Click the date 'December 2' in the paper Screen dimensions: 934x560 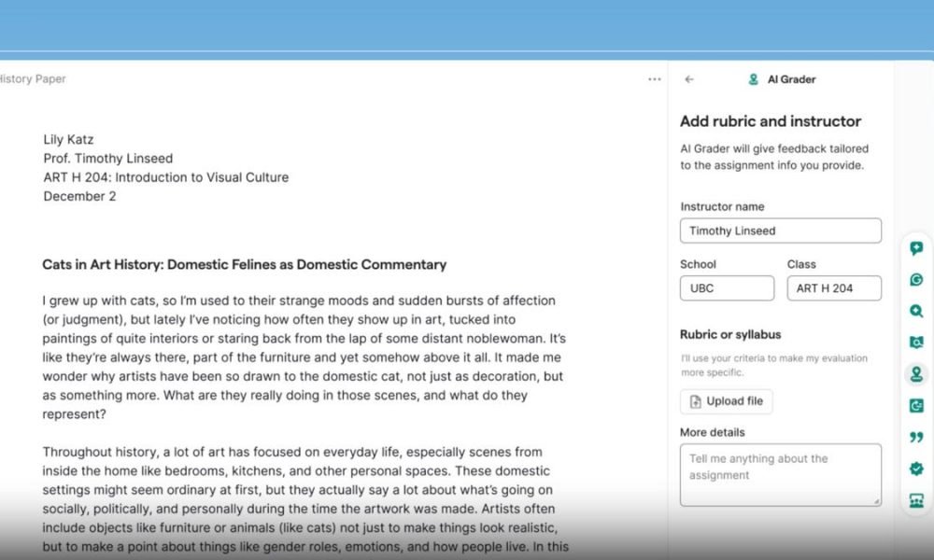click(x=79, y=196)
